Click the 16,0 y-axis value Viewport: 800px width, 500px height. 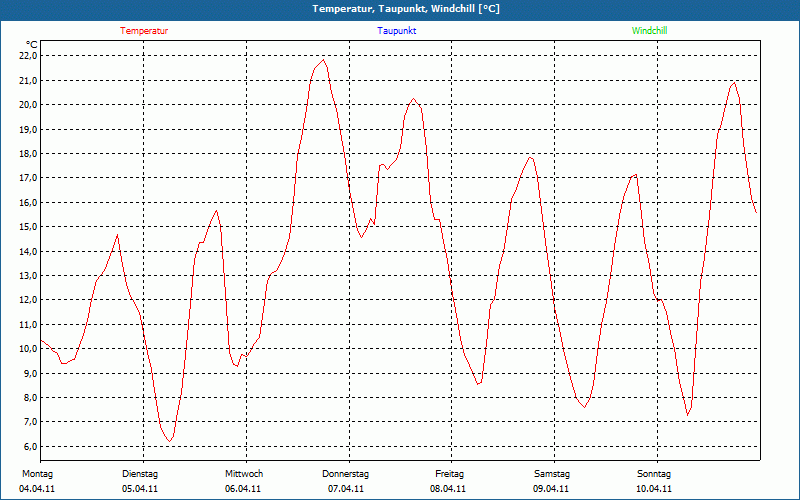pos(28,203)
